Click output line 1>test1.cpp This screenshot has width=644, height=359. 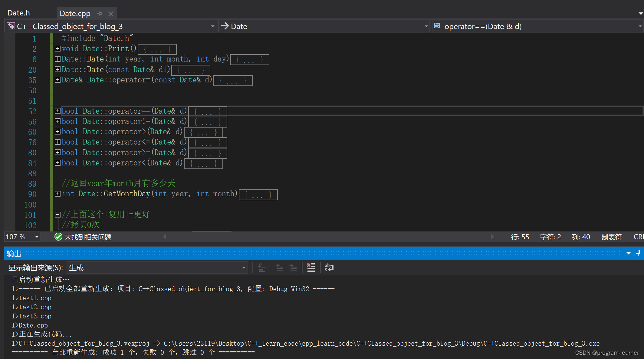pos(32,298)
